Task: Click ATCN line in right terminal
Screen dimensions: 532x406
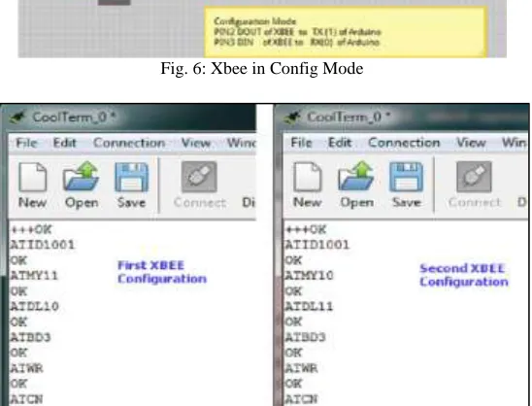Action: (301, 398)
